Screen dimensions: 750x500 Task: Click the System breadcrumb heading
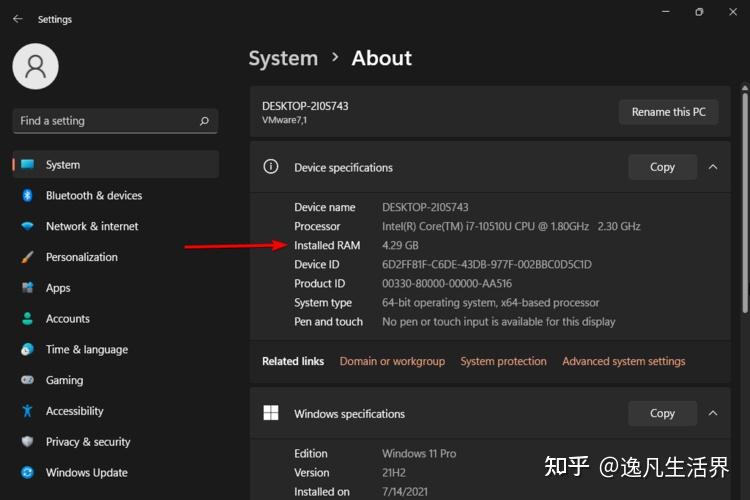tap(283, 58)
